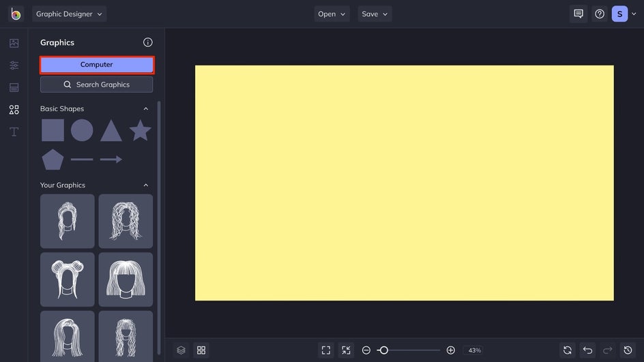Click the BeFunky logo icon

[x=16, y=14]
